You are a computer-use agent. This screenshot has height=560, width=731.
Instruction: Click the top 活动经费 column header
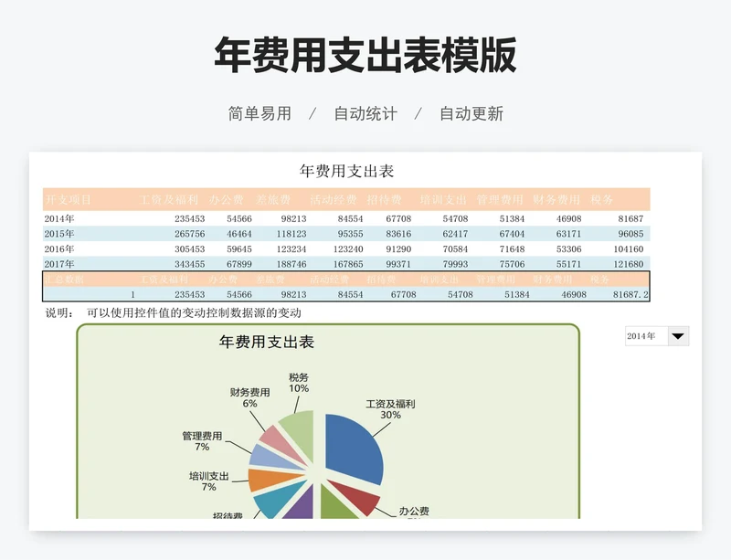334,200
